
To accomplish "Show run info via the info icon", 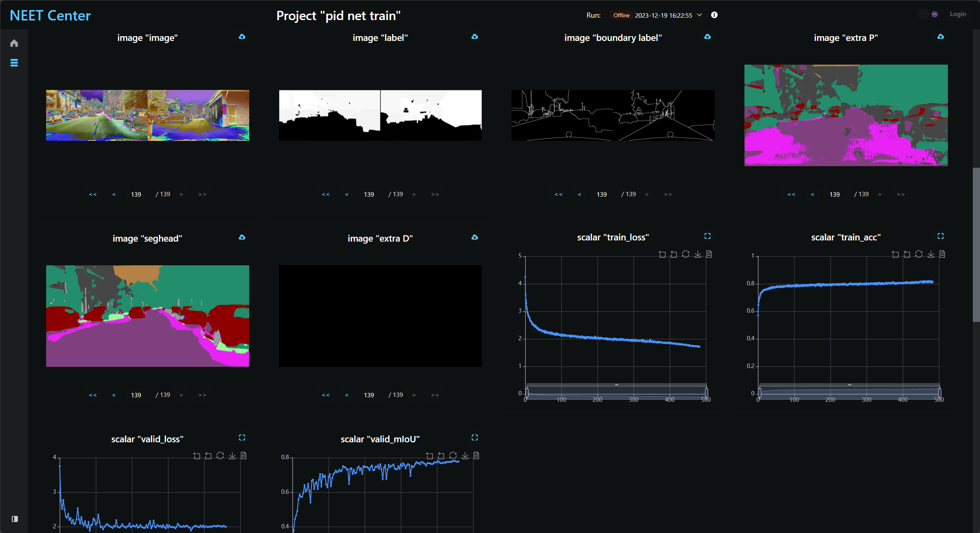I will coord(714,15).
